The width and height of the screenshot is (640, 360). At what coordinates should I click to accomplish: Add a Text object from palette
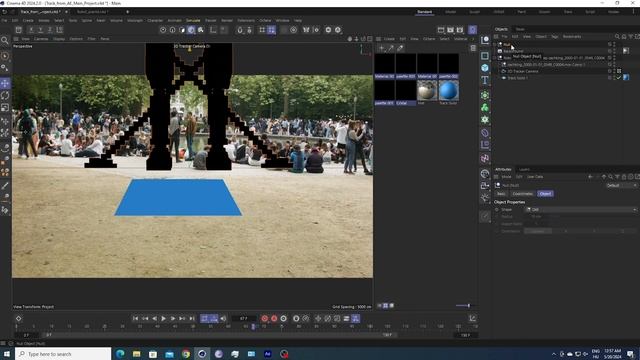pos(485,80)
